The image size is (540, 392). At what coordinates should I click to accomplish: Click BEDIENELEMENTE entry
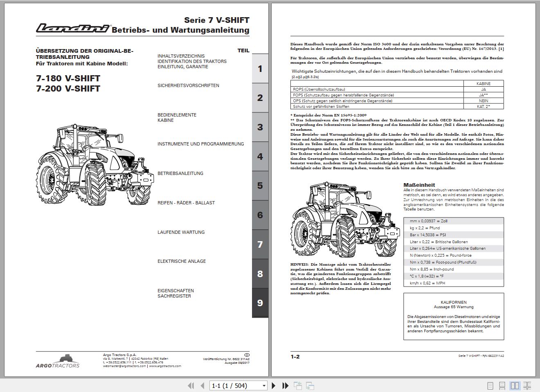point(177,115)
